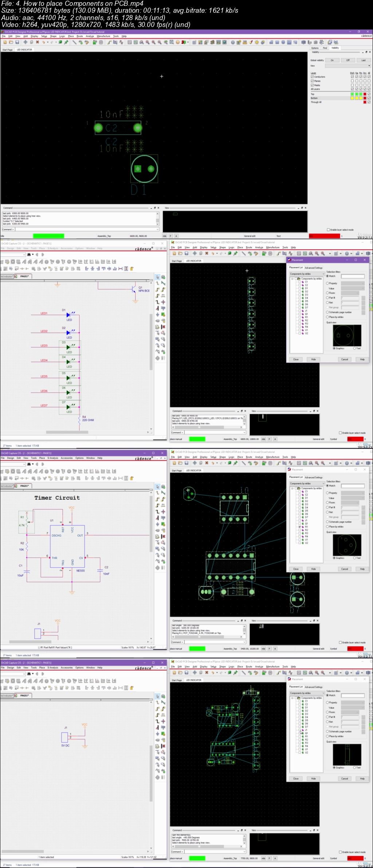Screen dimensions: 373x868
Task: Open the search combo box arrow in the LED schematic Capture toolbar
Action: 24,254
